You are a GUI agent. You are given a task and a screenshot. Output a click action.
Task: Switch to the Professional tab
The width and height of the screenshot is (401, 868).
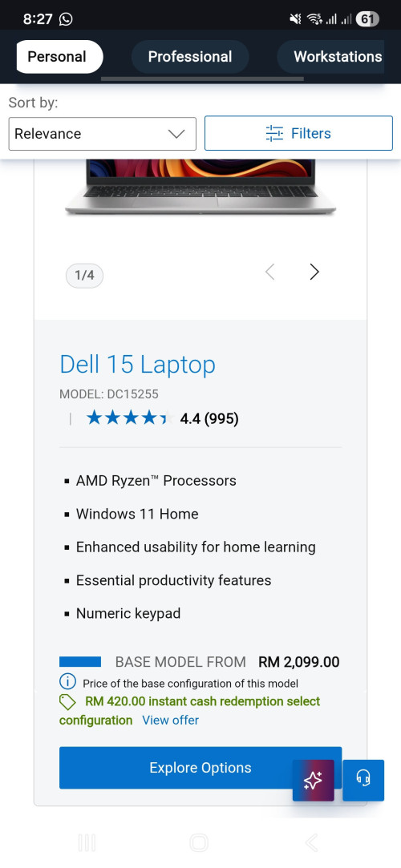click(x=190, y=56)
